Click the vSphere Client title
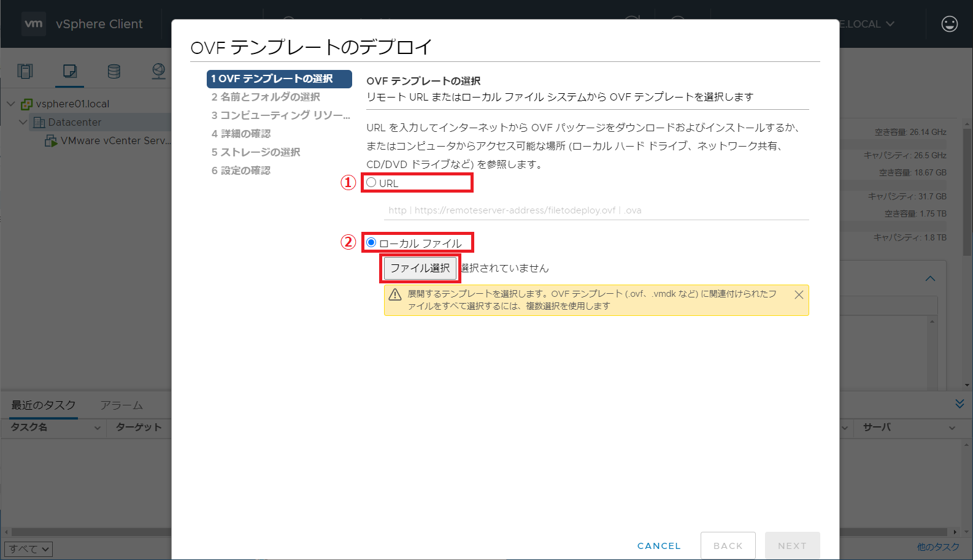The height and width of the screenshot is (560, 973). (99, 24)
